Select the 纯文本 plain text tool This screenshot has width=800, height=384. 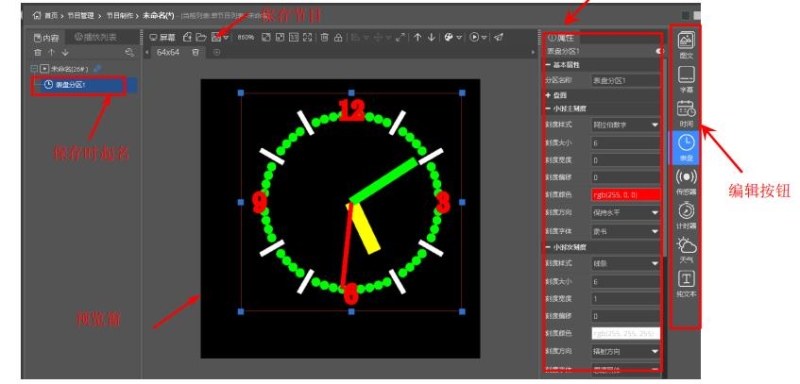tap(686, 285)
